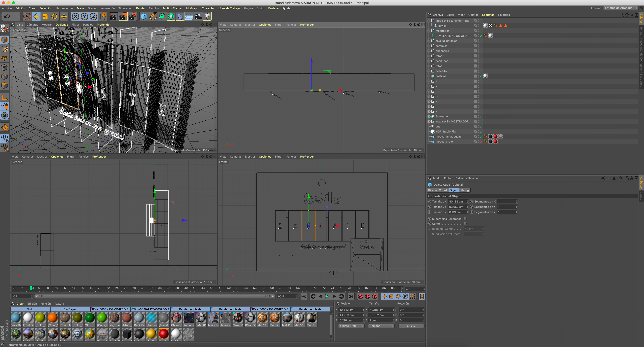This screenshot has width=644, height=347.
Task: Open the MoGraph menu
Action: tap(192, 8)
